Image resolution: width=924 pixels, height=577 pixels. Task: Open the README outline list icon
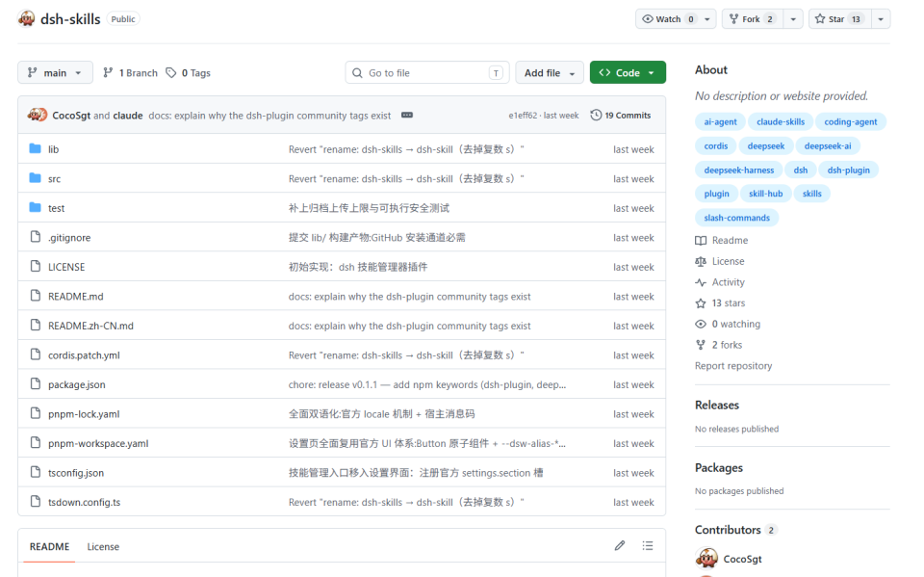click(648, 546)
